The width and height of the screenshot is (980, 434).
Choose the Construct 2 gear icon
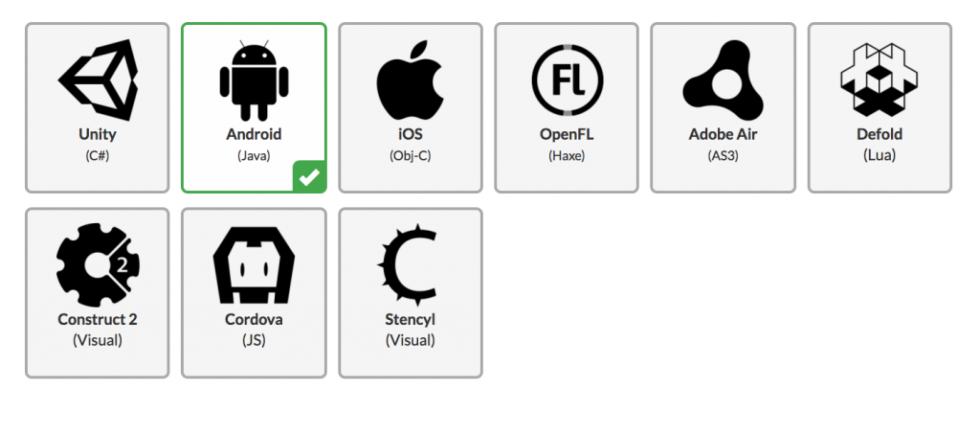(x=98, y=265)
